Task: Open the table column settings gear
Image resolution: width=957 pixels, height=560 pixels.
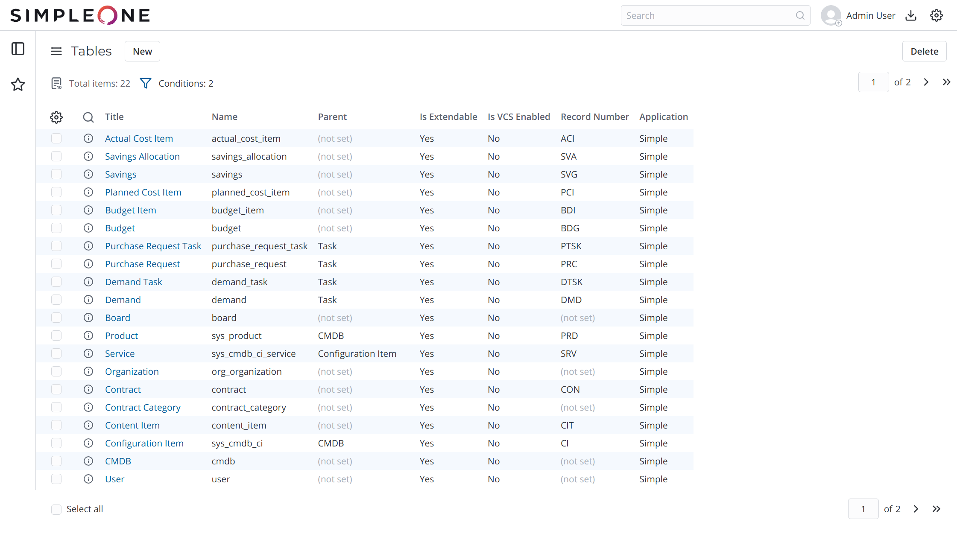Action: [56, 117]
